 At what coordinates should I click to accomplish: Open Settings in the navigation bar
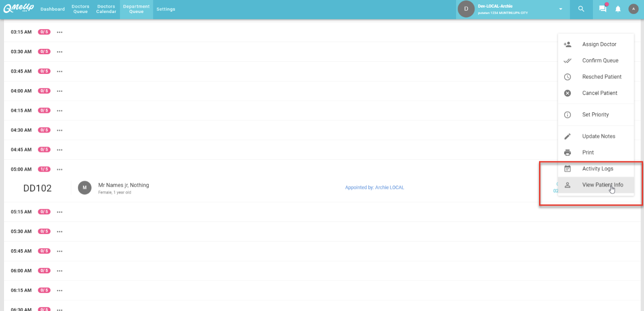165,9
